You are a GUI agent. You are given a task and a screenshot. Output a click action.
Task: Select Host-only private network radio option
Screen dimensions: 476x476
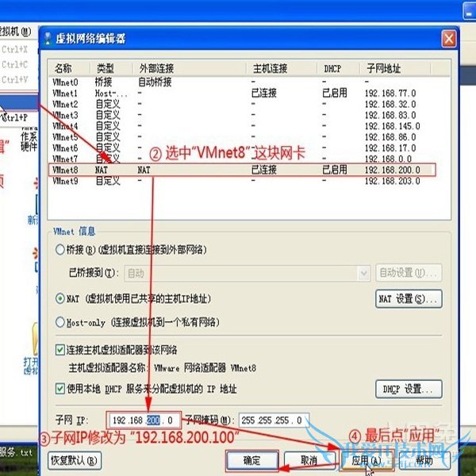pos(60,322)
